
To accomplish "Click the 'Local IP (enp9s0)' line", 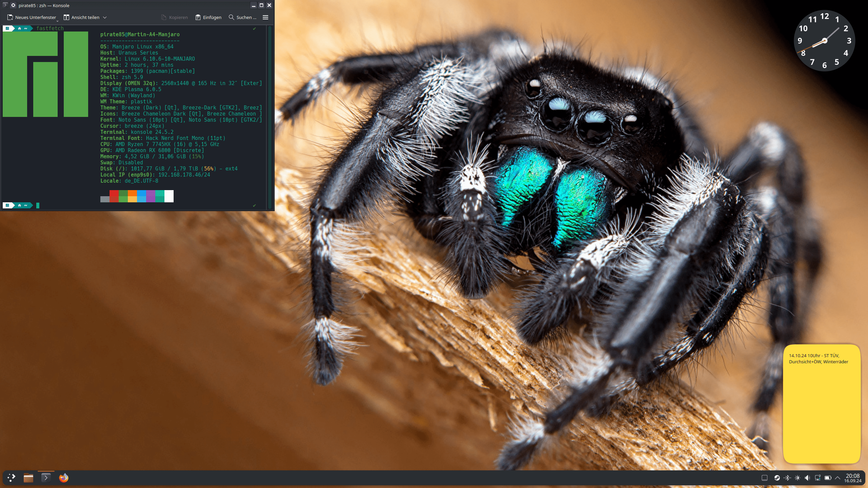I will [155, 175].
